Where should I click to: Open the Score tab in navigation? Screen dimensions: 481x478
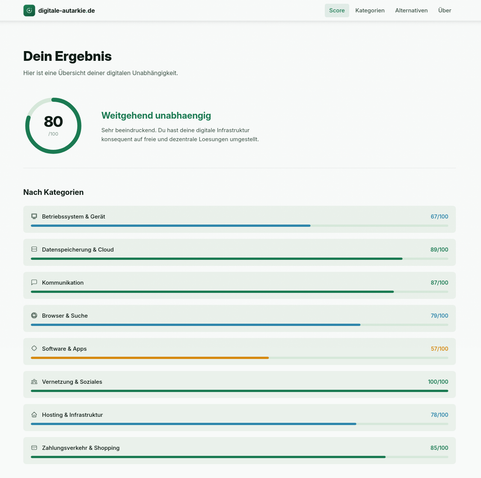337,11
